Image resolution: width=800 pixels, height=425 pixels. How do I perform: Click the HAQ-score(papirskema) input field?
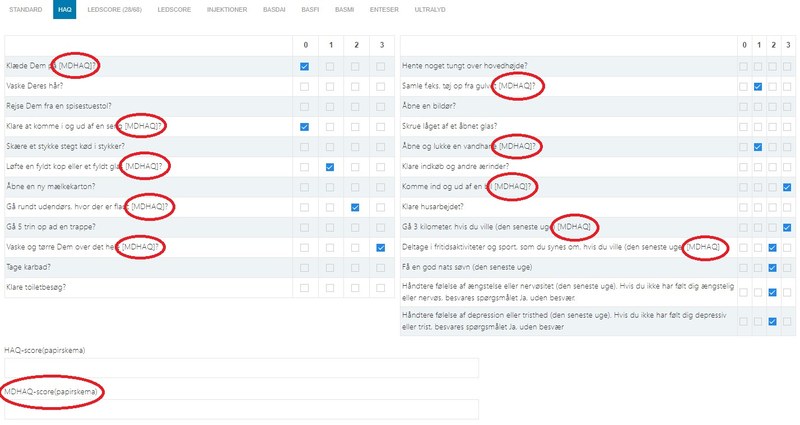coord(241,369)
